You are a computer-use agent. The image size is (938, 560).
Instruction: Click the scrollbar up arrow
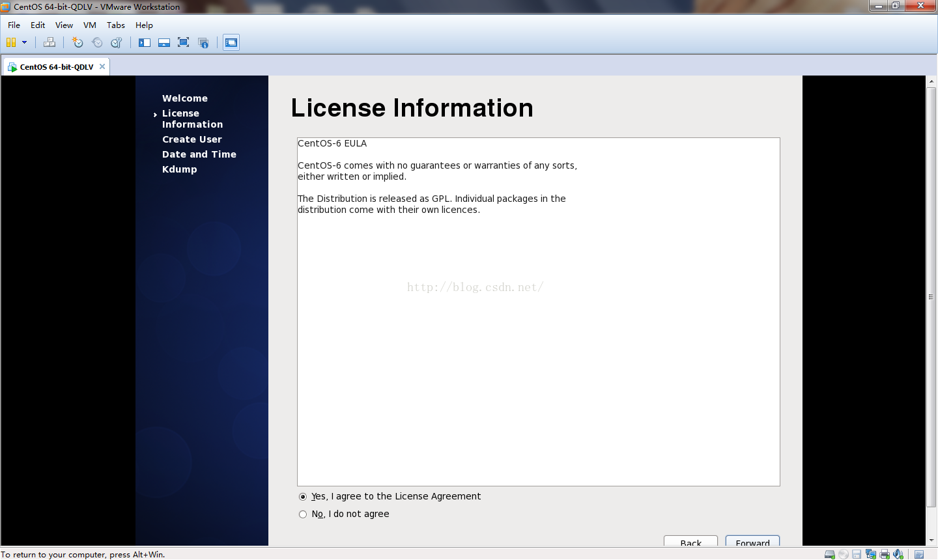point(931,80)
